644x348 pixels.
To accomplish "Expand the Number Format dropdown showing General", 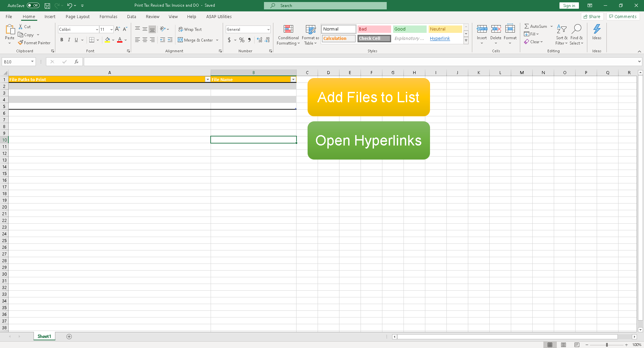I will pos(268,29).
